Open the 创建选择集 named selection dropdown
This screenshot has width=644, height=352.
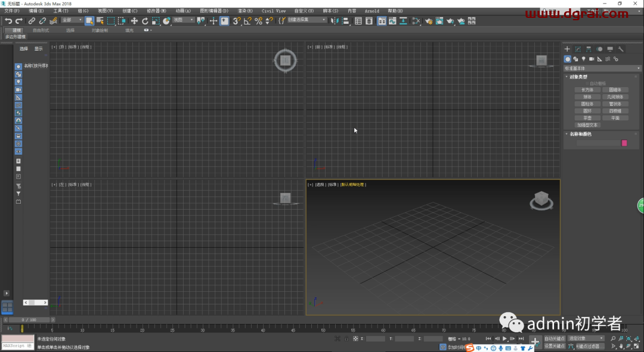[x=307, y=20]
